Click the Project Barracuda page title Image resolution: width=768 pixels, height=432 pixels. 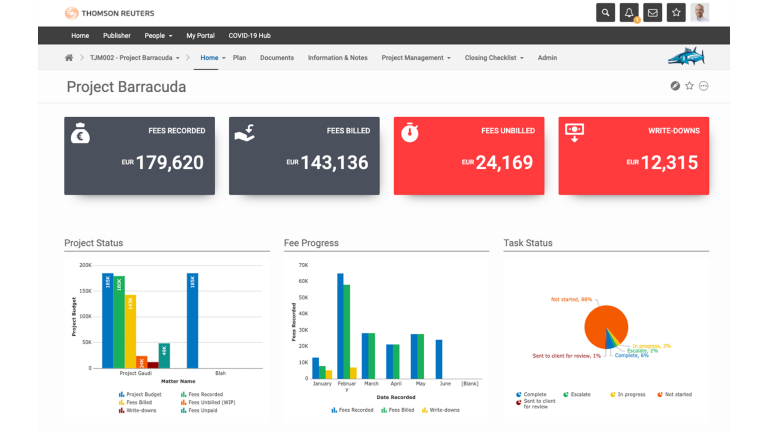coord(126,87)
